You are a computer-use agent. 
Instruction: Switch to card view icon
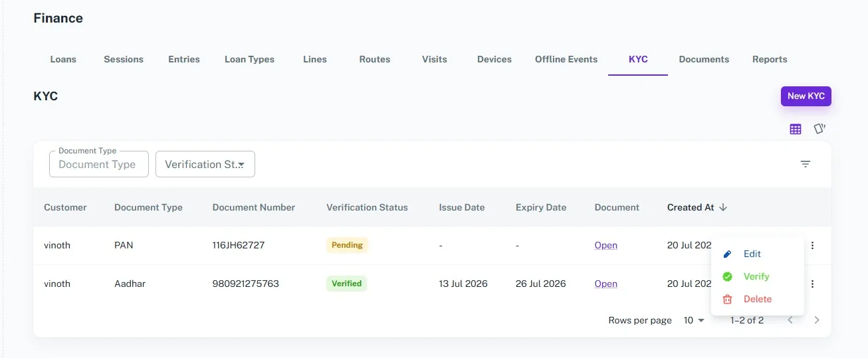pyautogui.click(x=819, y=129)
